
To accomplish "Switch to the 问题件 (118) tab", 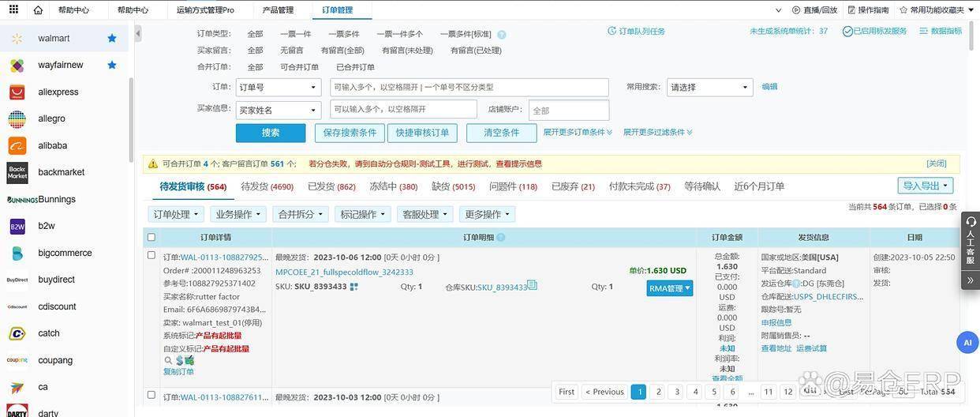I will click(514, 186).
